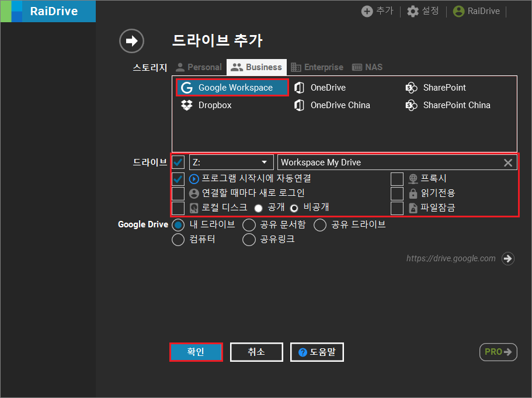532x398 pixels.
Task: Clear the drive name with the X icon
Action: [x=508, y=162]
